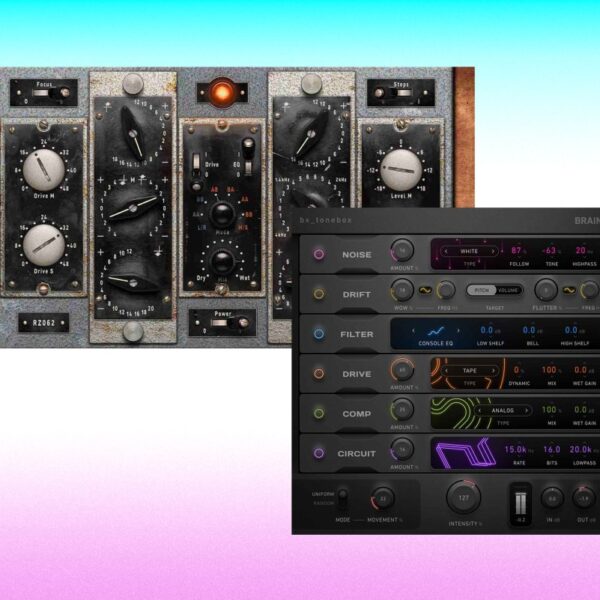Toggle the Circuit module power button

point(319,453)
